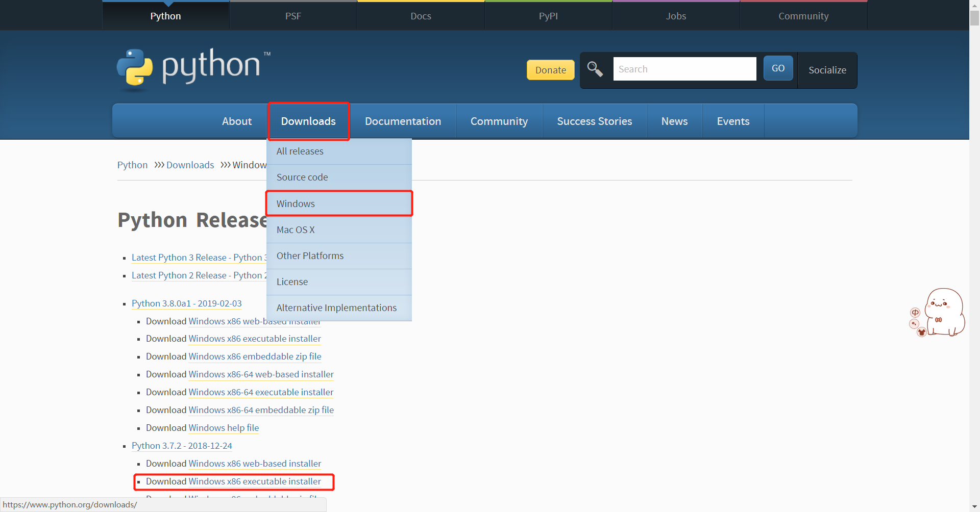Choose Mac OS X from Downloads dropdown

339,230
